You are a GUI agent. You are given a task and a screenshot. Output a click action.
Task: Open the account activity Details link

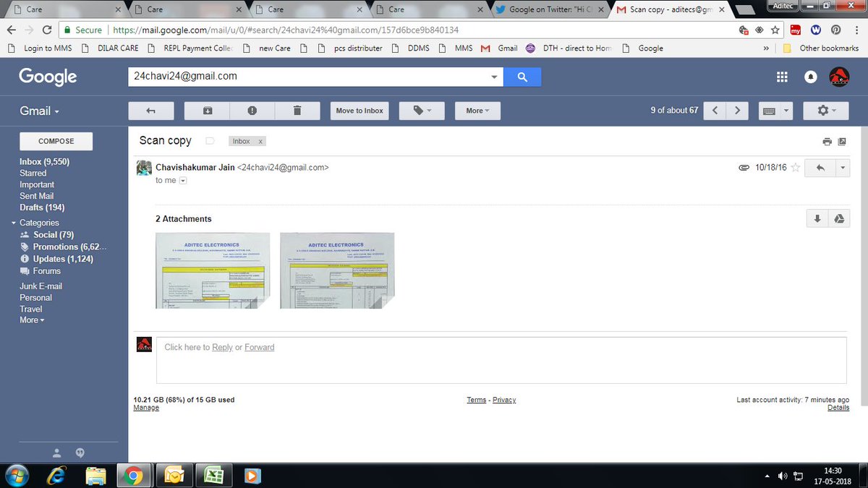[838, 408]
